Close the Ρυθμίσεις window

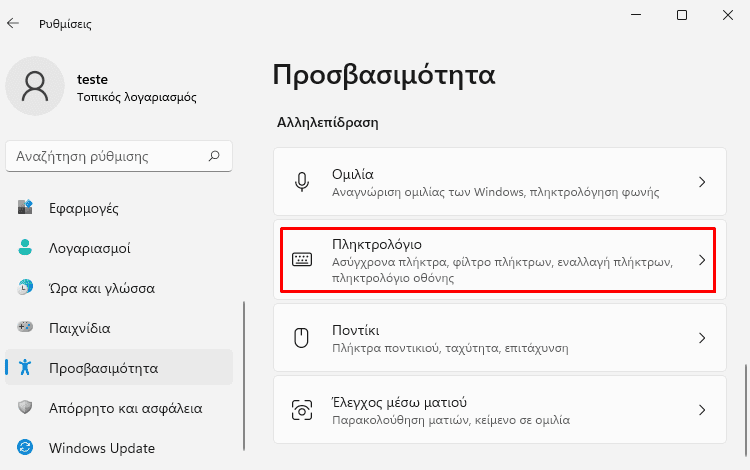tap(728, 15)
